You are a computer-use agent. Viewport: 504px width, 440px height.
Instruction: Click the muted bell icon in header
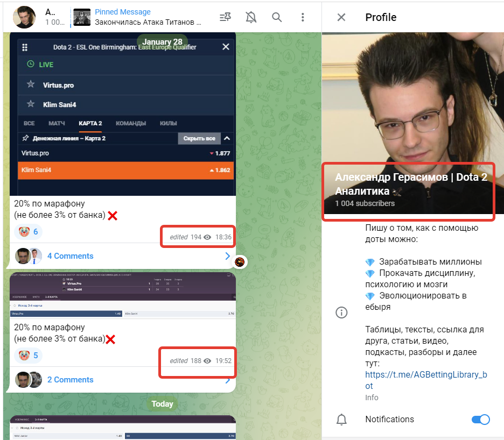pyautogui.click(x=251, y=17)
